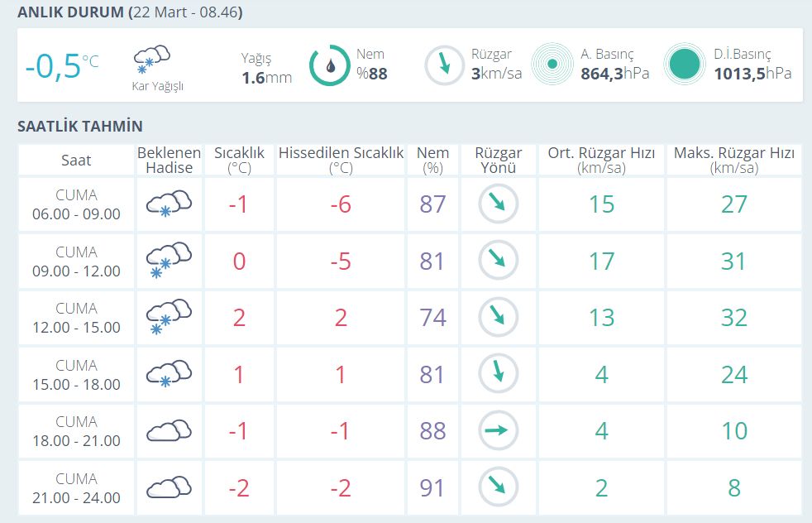812x523 pixels.
Task: Click the wind direction arrow for 15.00 - 18.00
Action: 499,374
